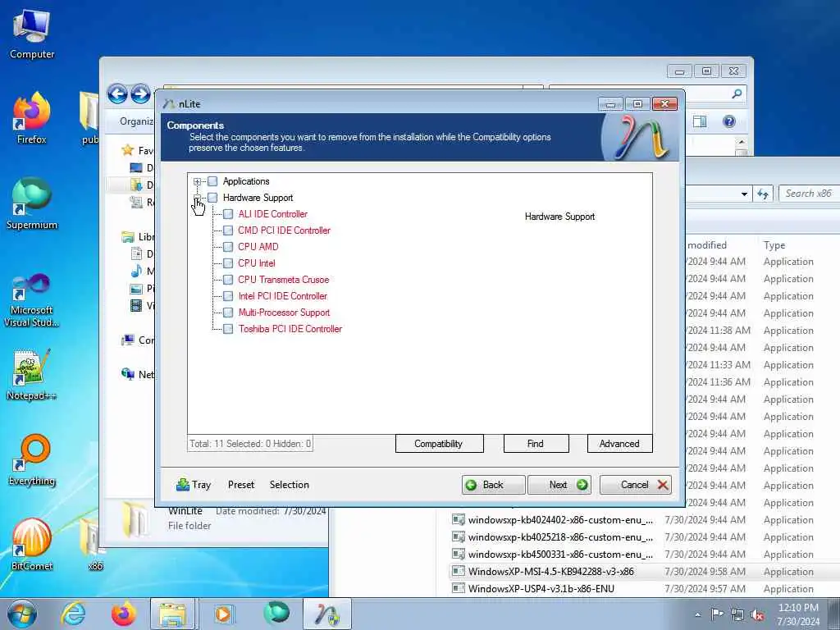Open address bar dropdown in x86 window
The image size is (840, 630).
pyautogui.click(x=744, y=194)
